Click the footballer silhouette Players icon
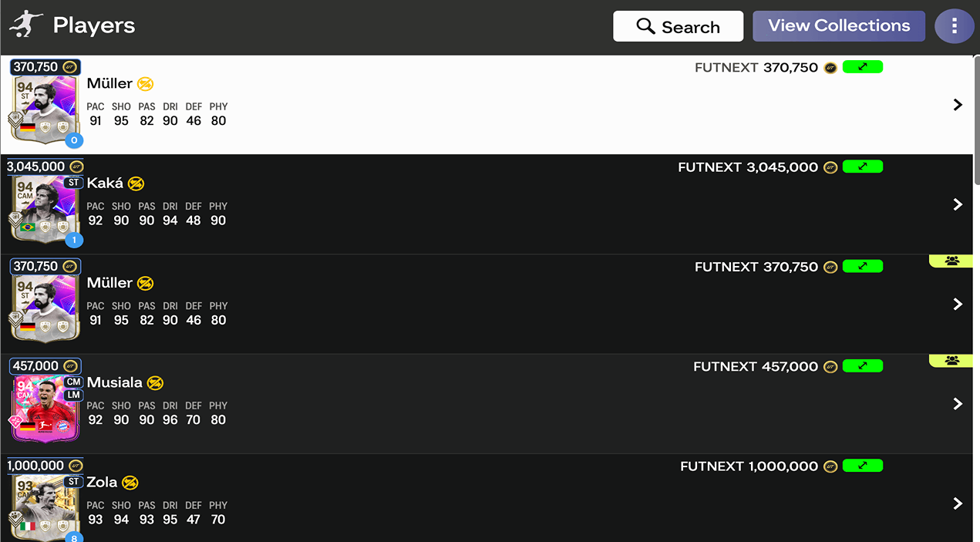980x542 pixels. pos(25,25)
